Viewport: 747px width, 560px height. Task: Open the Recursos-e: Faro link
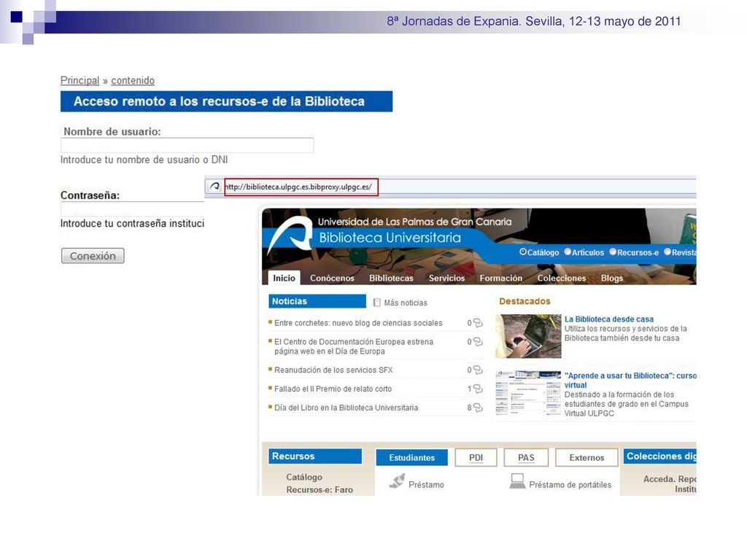click(320, 489)
